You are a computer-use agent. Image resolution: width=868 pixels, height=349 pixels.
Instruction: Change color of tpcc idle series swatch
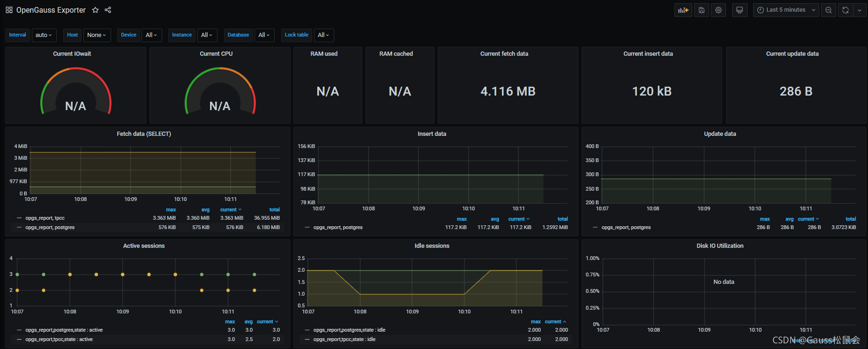coord(307,340)
